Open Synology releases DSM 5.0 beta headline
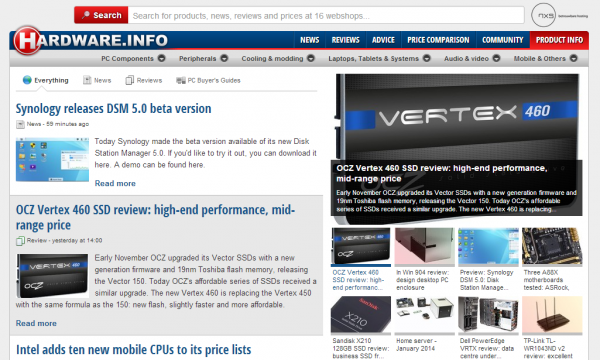 (x=113, y=109)
